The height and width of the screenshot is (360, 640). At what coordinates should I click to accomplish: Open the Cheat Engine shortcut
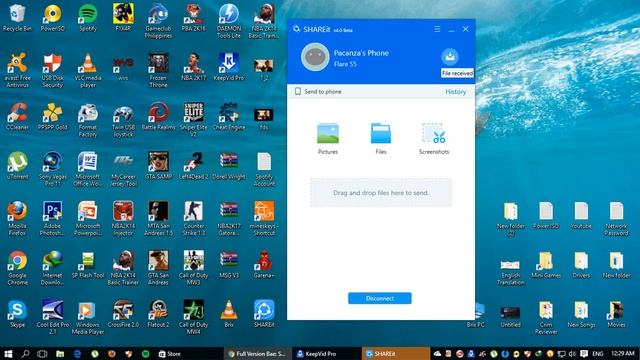tap(229, 117)
